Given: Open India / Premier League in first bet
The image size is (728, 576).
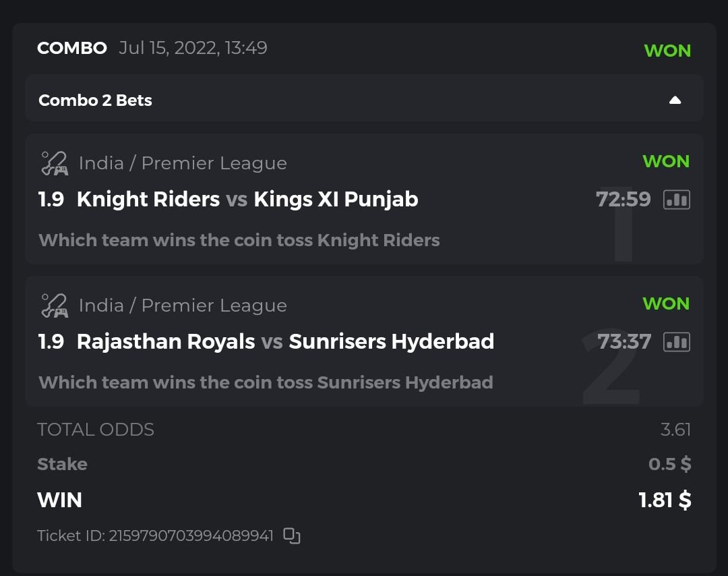Looking at the screenshot, I should [x=183, y=163].
